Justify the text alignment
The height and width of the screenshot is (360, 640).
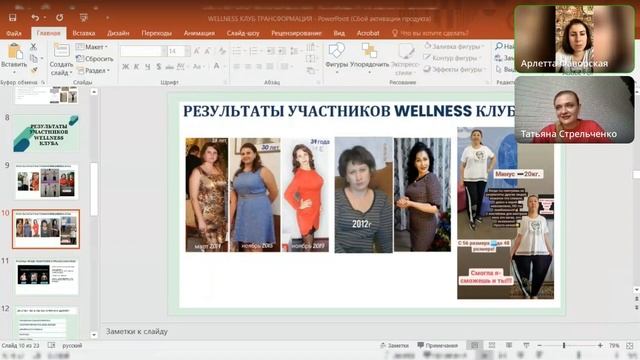click(x=270, y=67)
